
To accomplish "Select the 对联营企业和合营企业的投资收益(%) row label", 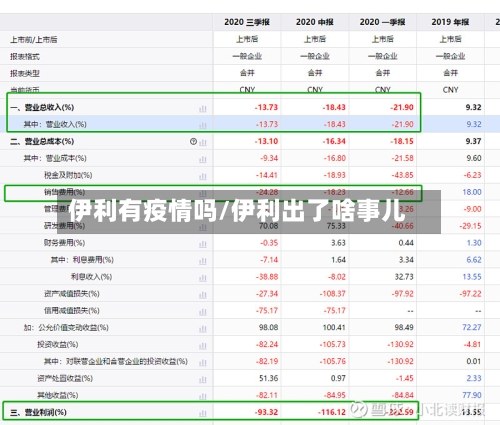I will [127, 361].
